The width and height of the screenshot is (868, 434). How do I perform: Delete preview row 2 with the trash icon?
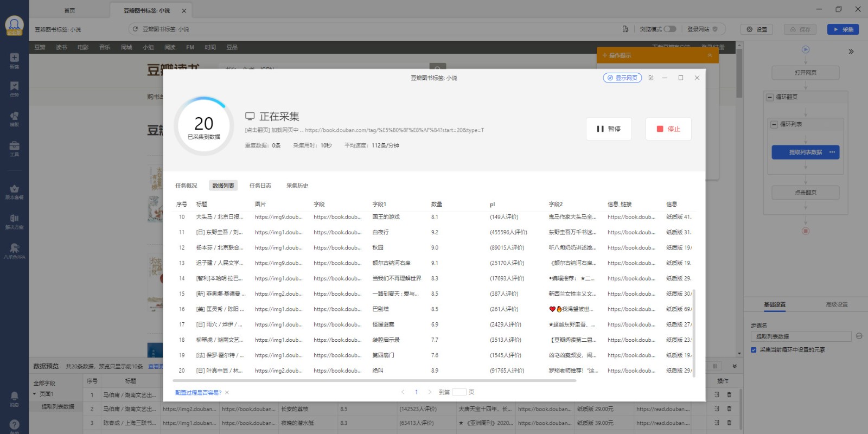point(729,409)
